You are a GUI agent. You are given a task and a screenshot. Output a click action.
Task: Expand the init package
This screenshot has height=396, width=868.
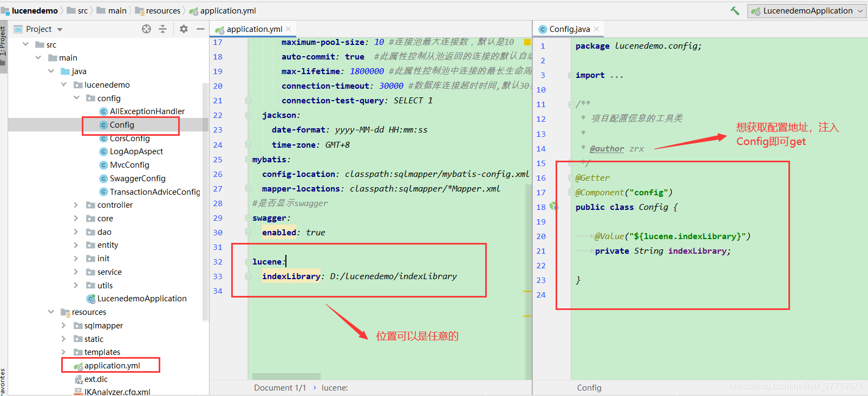coord(76,259)
